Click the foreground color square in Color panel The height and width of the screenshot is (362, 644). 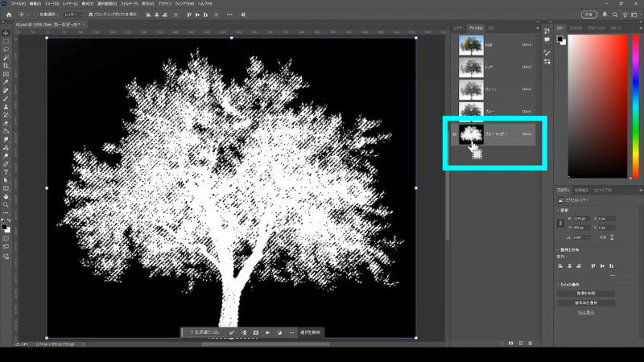pos(559,39)
